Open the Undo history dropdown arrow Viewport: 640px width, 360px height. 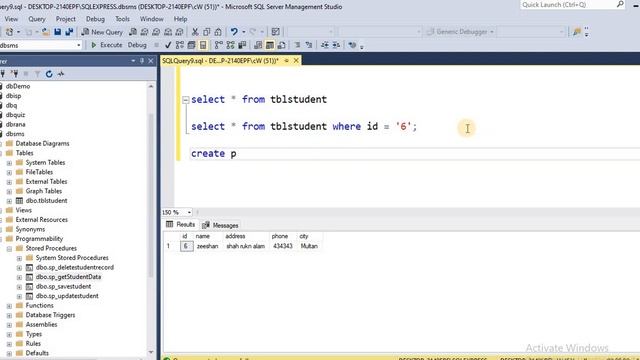point(244,32)
